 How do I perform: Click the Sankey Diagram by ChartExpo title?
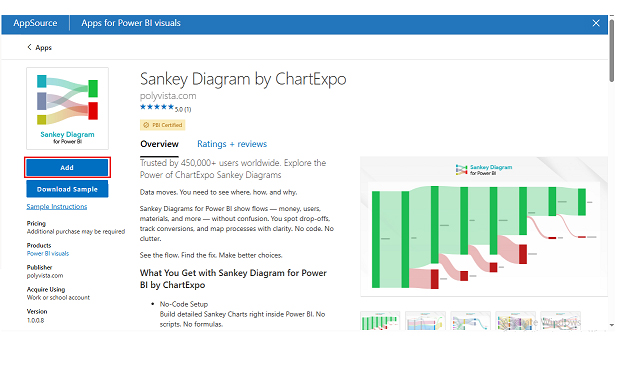click(243, 79)
